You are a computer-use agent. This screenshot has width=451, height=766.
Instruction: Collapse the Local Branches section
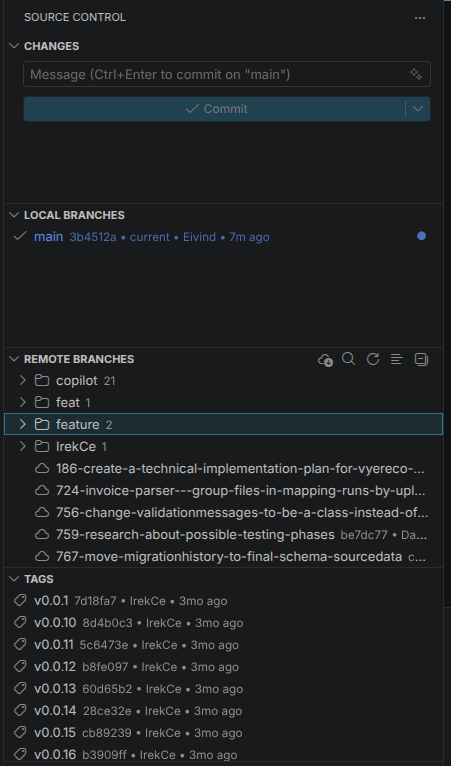[14, 215]
